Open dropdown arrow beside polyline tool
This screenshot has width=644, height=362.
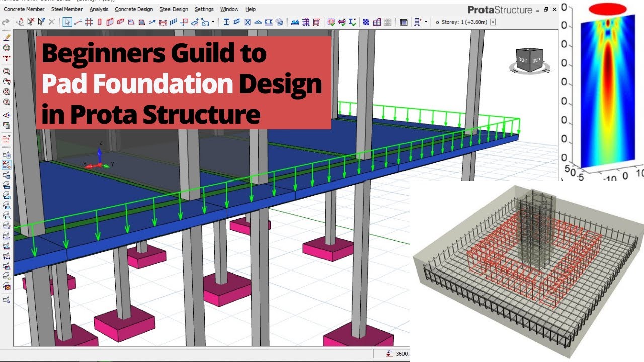(213, 22)
